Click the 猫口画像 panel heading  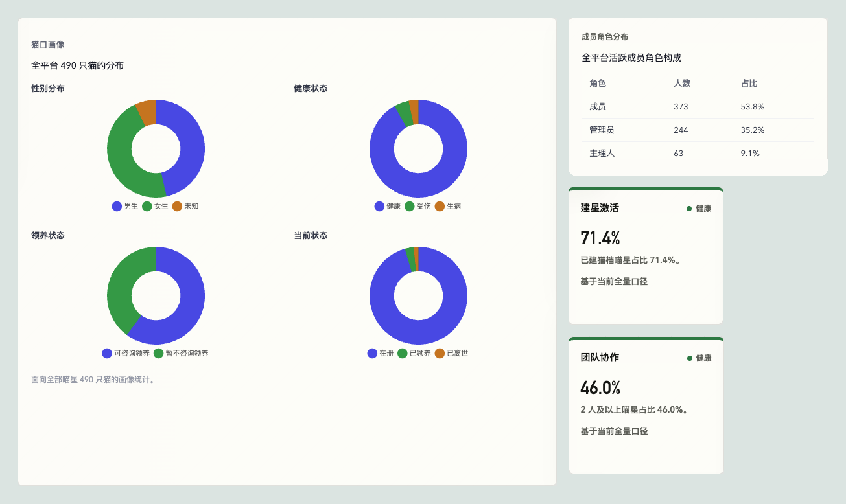(47, 45)
